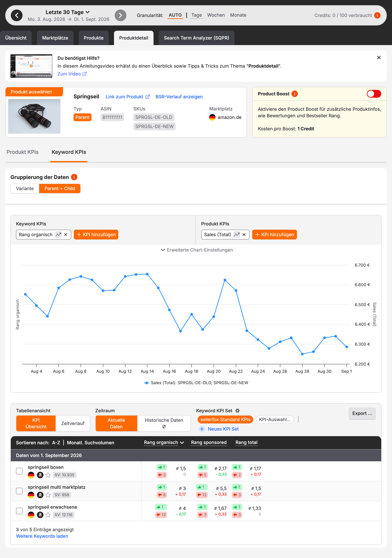Image resolution: width=392 pixels, height=558 pixels.
Task: Select the Aktuelle Daten time range
Action: pyautogui.click(x=116, y=423)
